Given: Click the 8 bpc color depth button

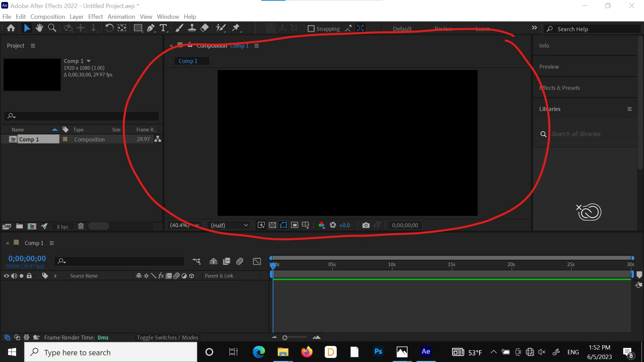Looking at the screenshot, I should [x=63, y=227].
